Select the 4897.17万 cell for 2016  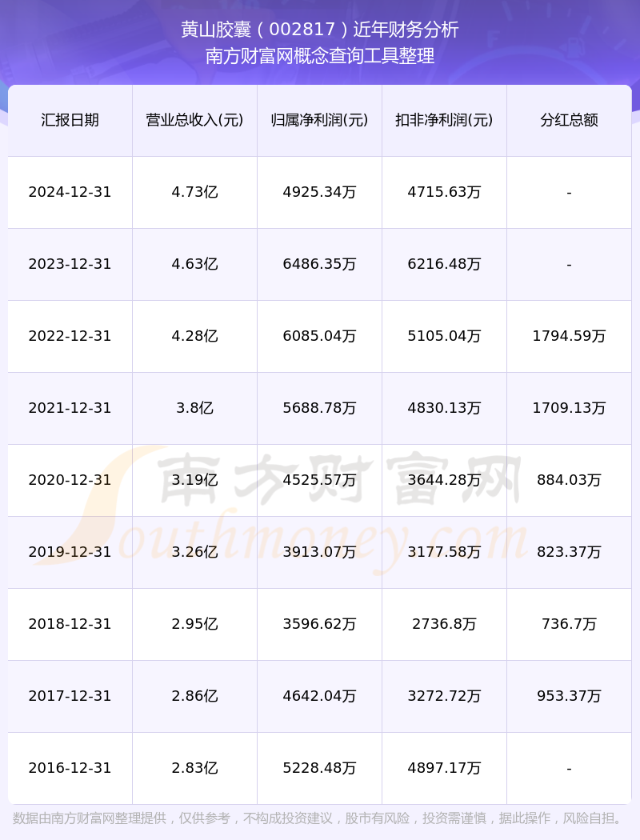[x=444, y=768]
